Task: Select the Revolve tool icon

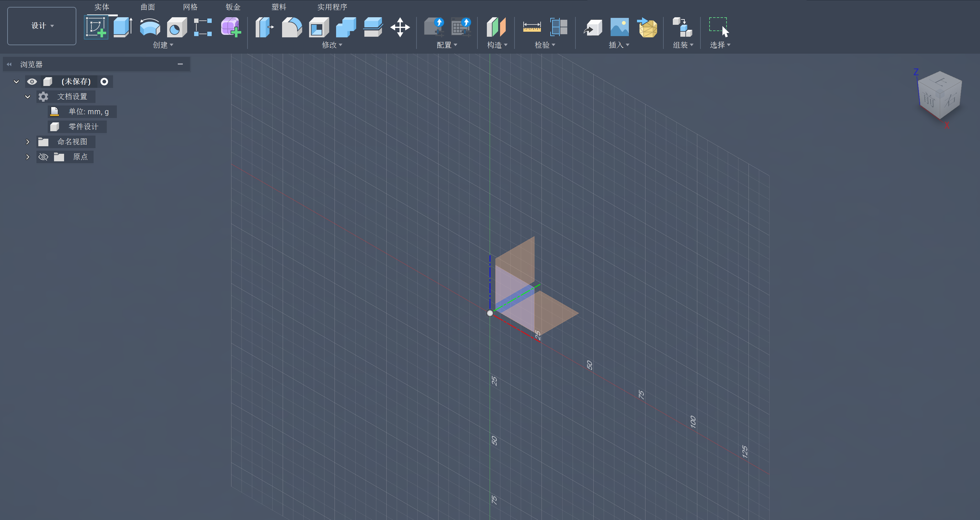Action: tap(150, 27)
